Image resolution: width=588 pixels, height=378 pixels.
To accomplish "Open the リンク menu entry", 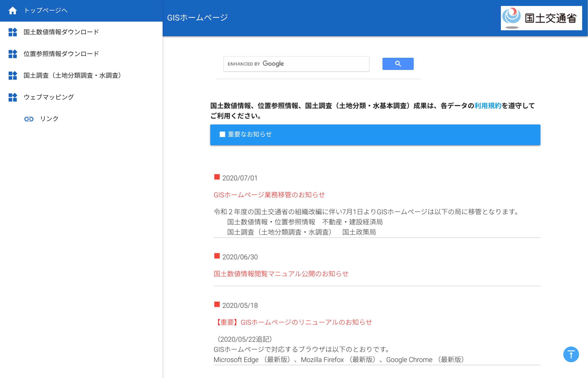I will (x=49, y=119).
